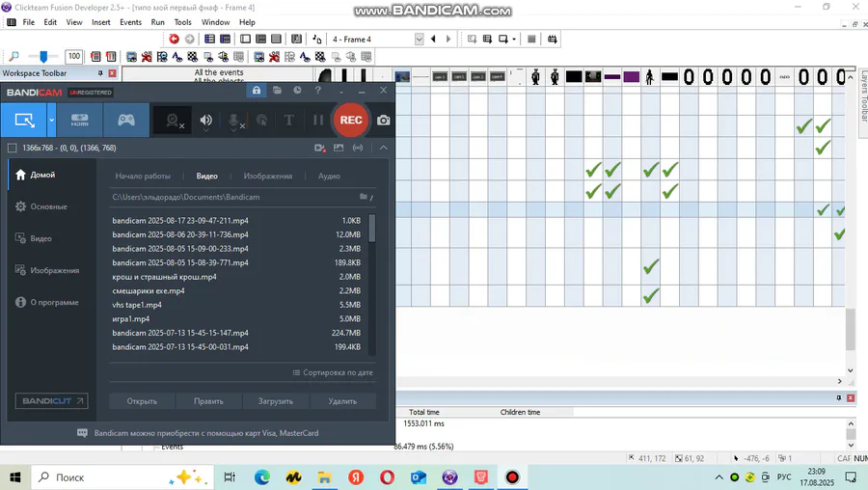The width and height of the screenshot is (868, 490).
Task: Open Bandicam scheduled recording clock icon
Action: pyautogui.click(x=297, y=91)
